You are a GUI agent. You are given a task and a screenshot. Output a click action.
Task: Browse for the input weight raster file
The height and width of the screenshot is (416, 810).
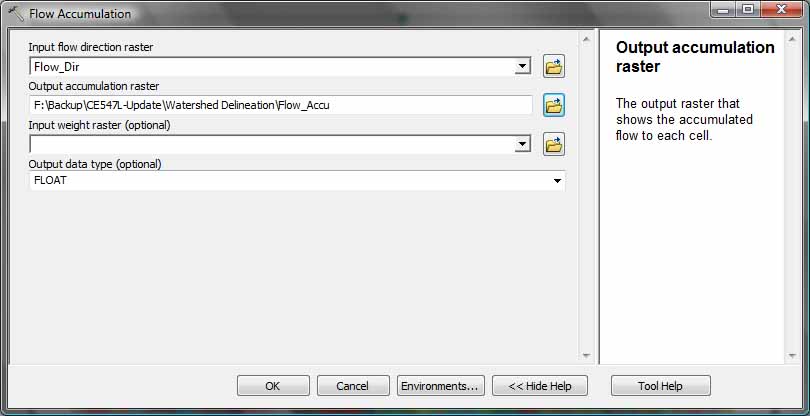[x=554, y=144]
